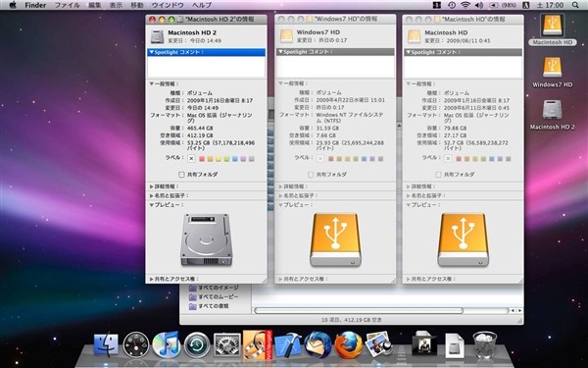
Task: Click small USB drive icon in Windows7 HD header
Action: 286,36
